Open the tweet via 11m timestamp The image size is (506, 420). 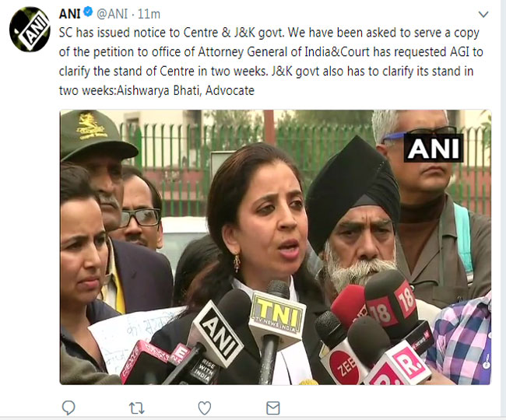point(149,14)
